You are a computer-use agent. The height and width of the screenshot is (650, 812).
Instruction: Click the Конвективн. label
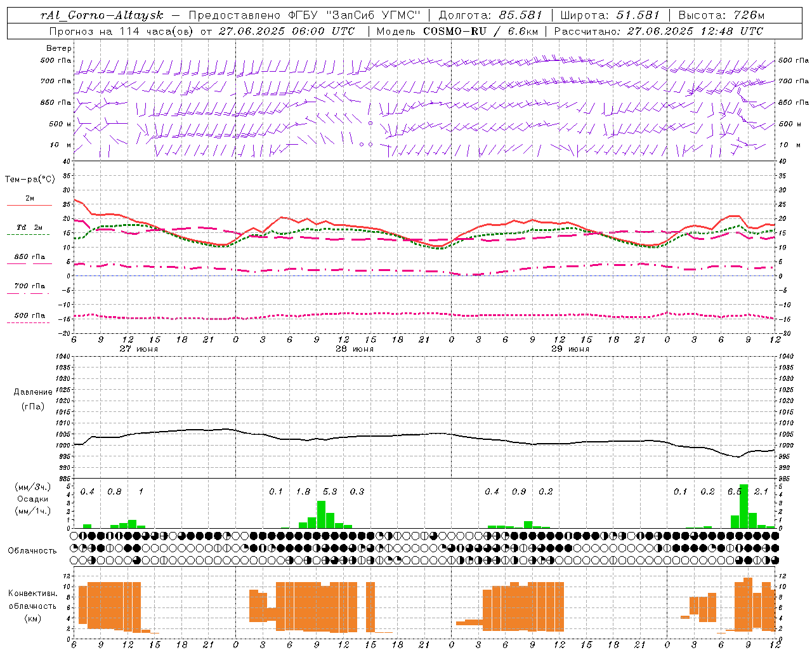coord(33,594)
